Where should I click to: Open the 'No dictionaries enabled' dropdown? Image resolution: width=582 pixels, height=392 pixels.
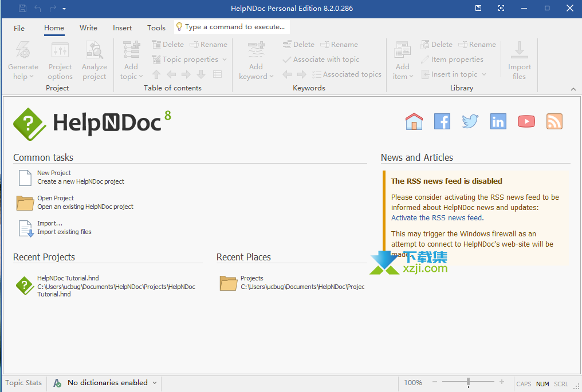pos(105,383)
